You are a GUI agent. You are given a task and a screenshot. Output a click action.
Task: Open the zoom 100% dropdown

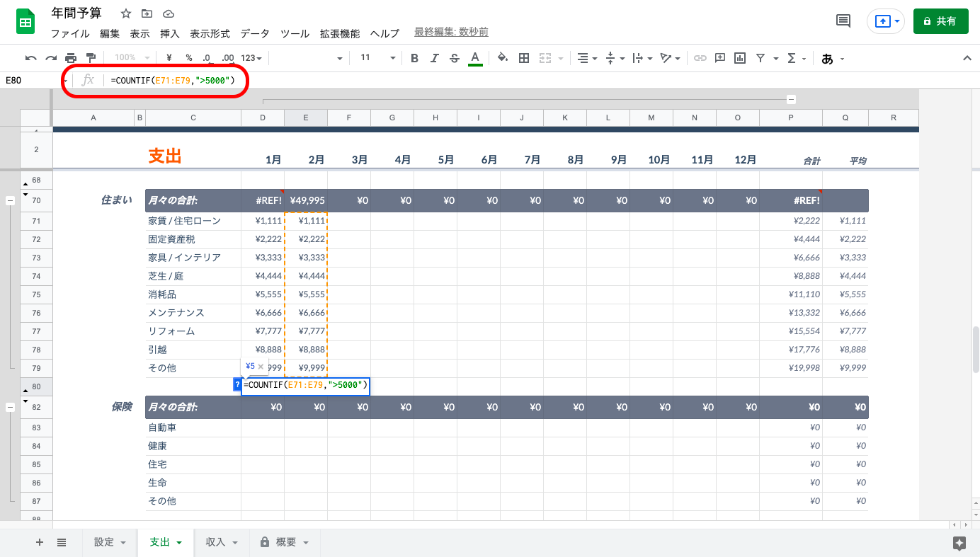[x=132, y=58]
